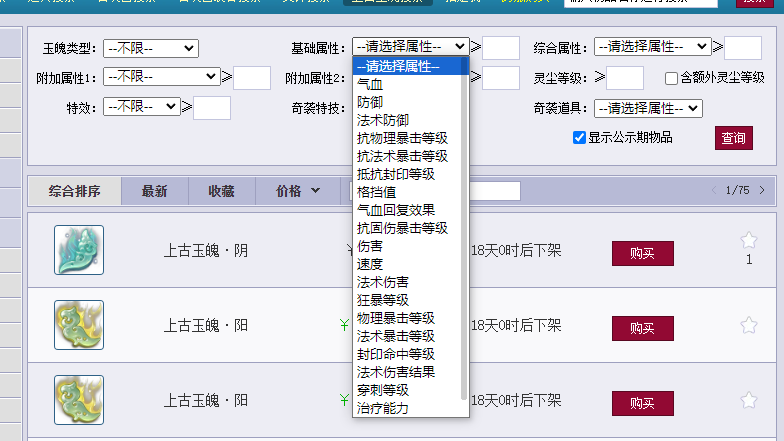Go to previous page arrow beside 1/75
The height and width of the screenshot is (441, 784).
(713, 190)
